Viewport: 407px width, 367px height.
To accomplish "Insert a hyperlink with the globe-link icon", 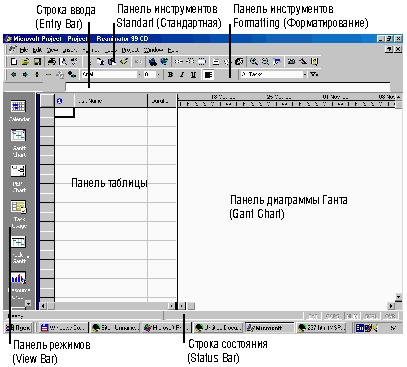I will tap(153, 62).
